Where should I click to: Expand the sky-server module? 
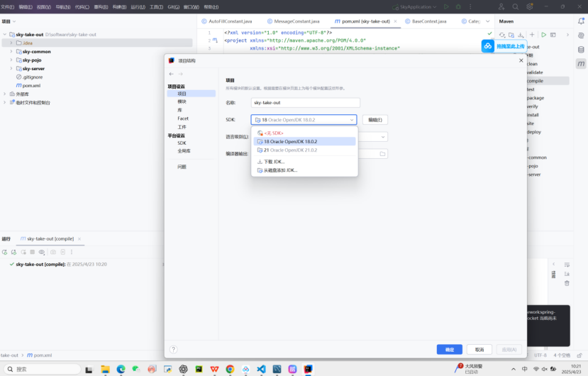point(11,68)
